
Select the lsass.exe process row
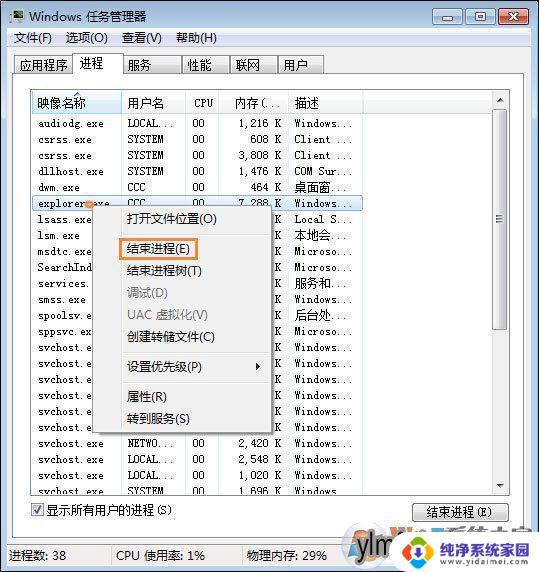click(64, 220)
